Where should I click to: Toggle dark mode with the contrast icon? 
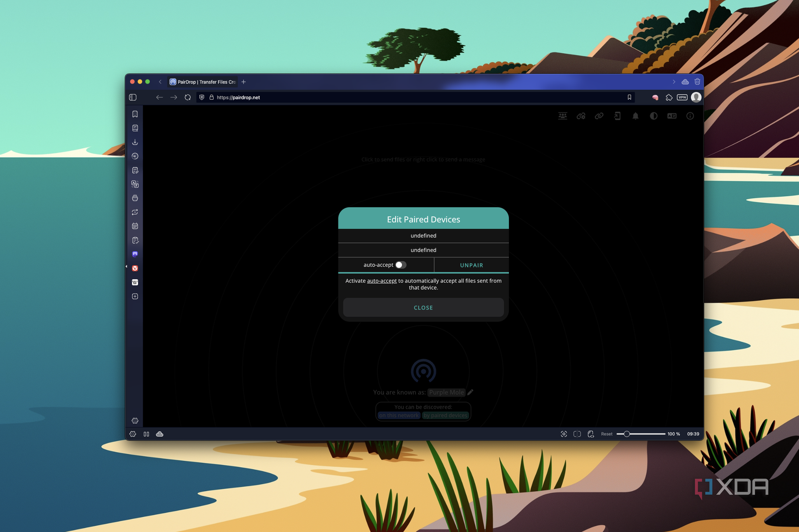pos(653,116)
